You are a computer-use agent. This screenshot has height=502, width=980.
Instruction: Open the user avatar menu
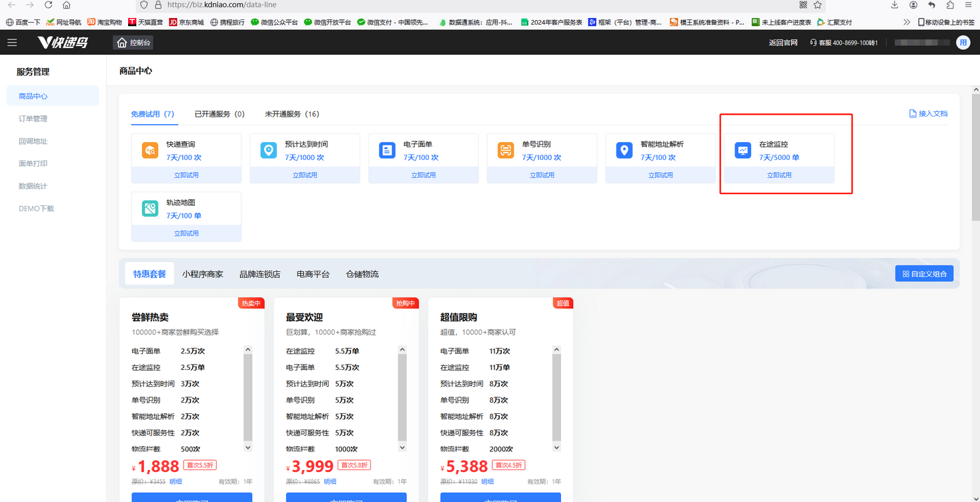tap(963, 43)
